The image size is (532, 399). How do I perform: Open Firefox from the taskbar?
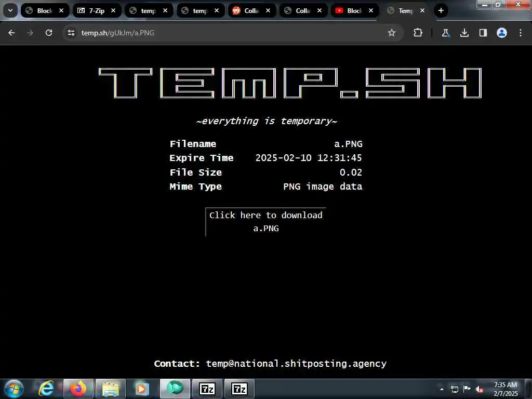pyautogui.click(x=78, y=389)
